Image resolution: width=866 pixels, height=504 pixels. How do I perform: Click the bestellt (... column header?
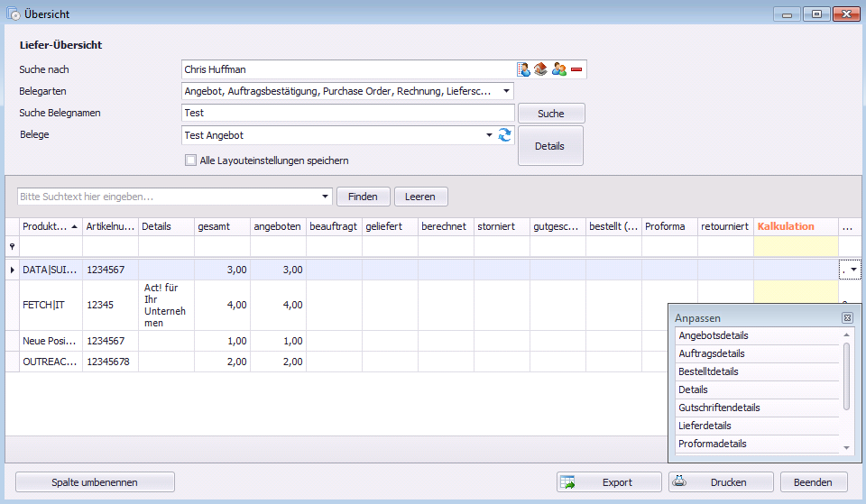(x=613, y=226)
